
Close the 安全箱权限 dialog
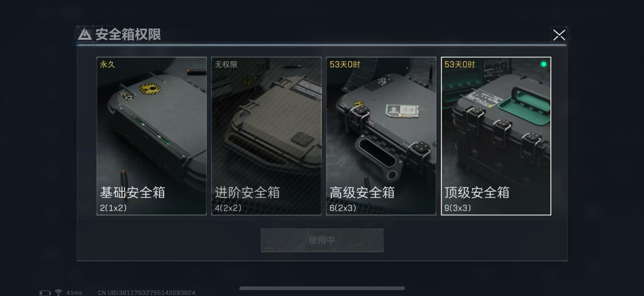point(559,35)
